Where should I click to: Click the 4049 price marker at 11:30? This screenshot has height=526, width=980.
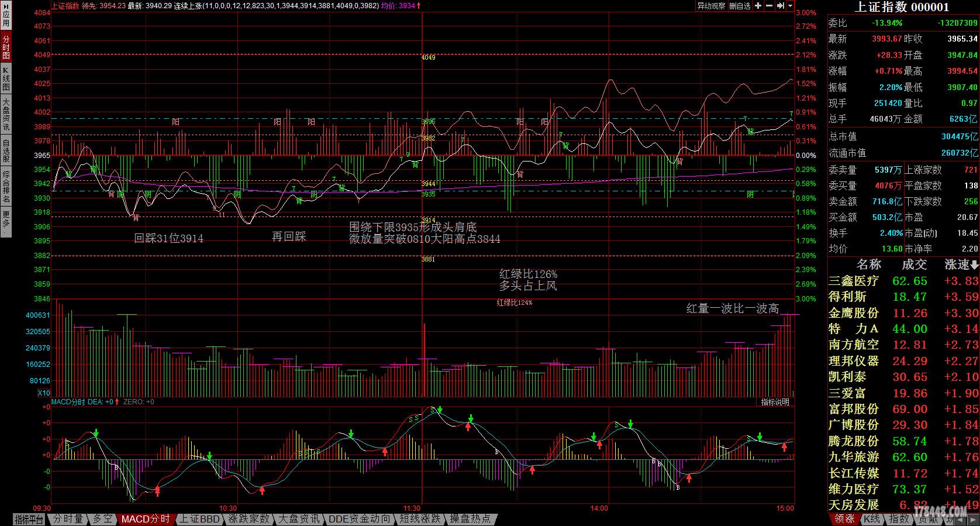pos(428,58)
